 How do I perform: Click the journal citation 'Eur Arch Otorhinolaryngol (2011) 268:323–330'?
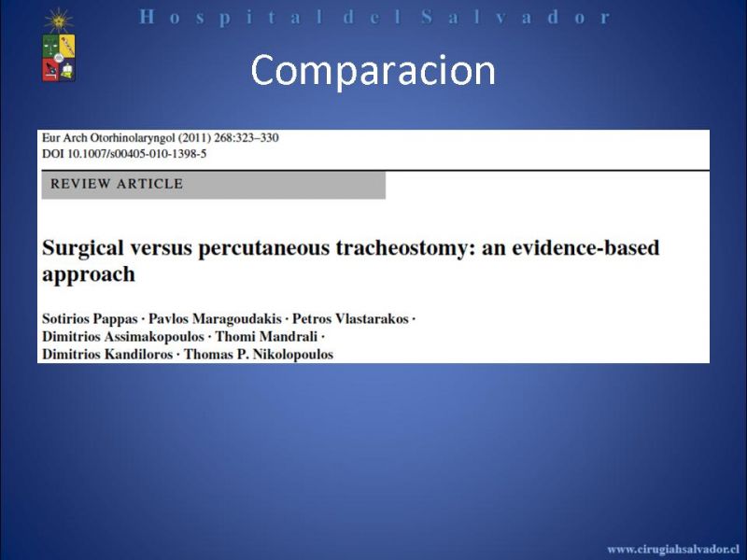pos(160,138)
